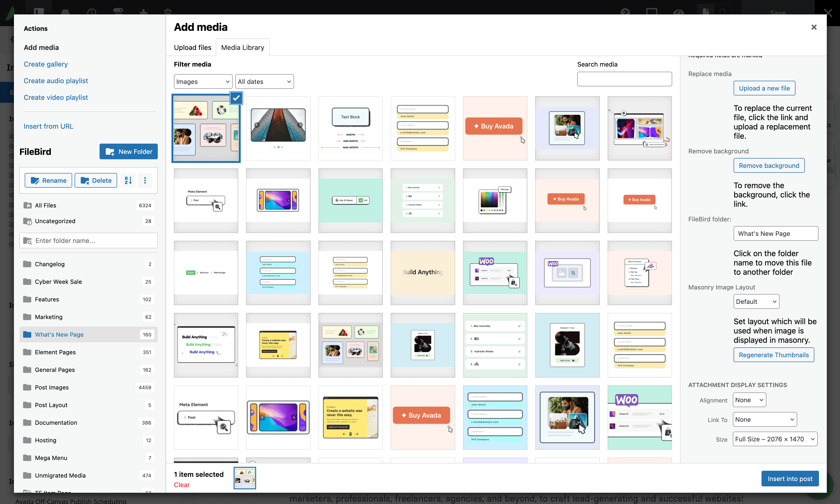Screen dimensions: 840x504
Task: Open the Uncategorized folder row
Action: coord(88,221)
